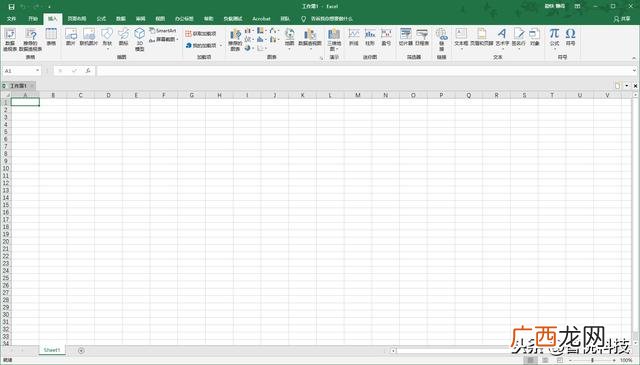Switch to the Data tab
This screenshot has height=365, width=640.
tap(121, 19)
